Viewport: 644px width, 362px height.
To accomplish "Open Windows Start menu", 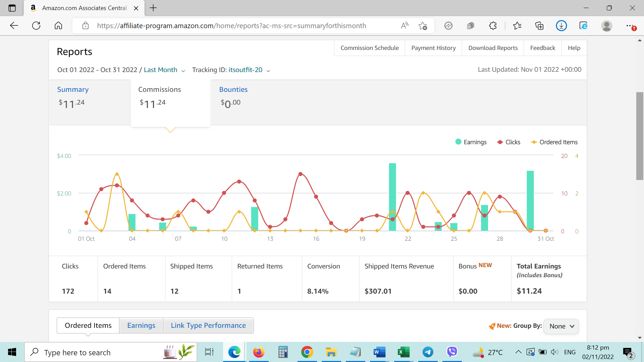I will pos(12,352).
